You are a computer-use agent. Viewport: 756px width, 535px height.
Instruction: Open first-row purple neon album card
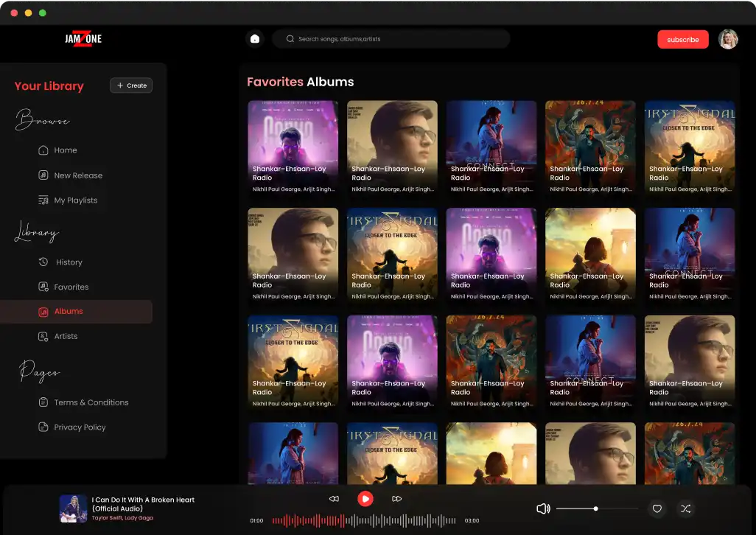[x=293, y=147]
